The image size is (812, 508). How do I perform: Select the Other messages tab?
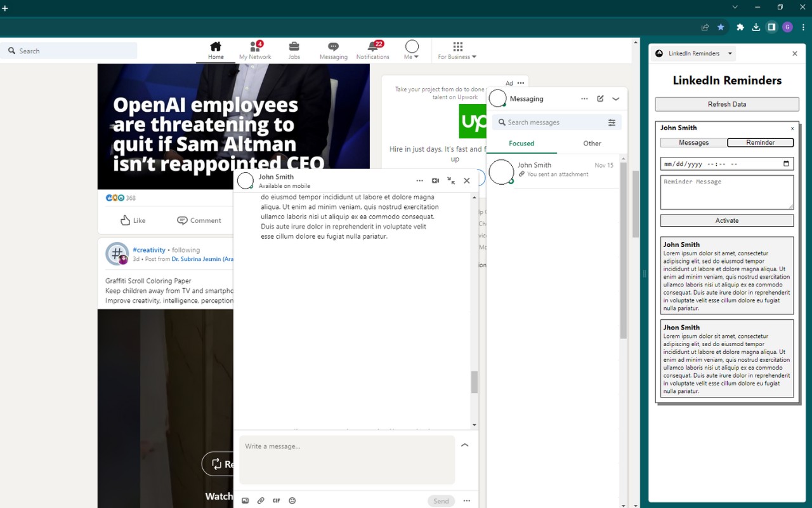click(592, 144)
